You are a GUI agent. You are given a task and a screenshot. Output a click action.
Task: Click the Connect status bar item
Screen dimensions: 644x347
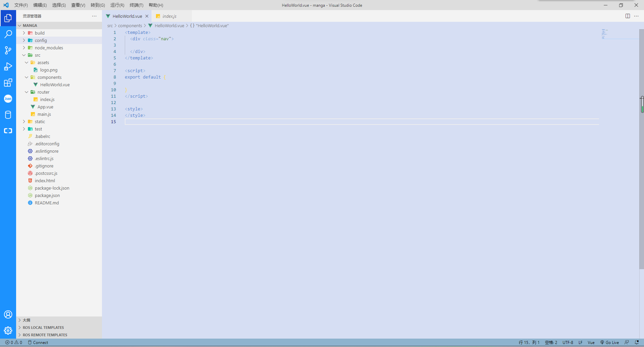click(x=38, y=343)
